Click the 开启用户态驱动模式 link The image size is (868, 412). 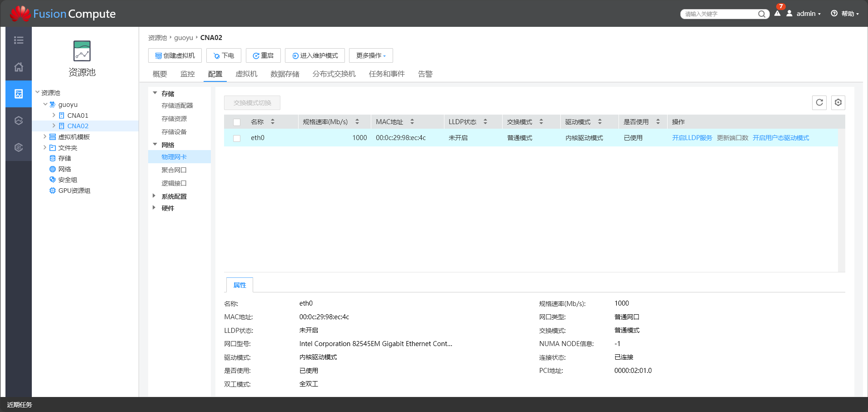click(781, 138)
